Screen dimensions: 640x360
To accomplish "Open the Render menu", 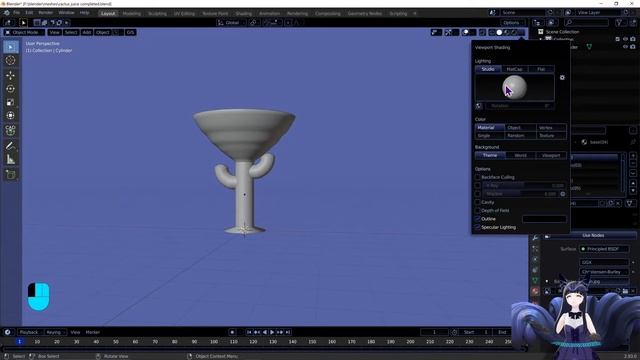I will point(45,13).
